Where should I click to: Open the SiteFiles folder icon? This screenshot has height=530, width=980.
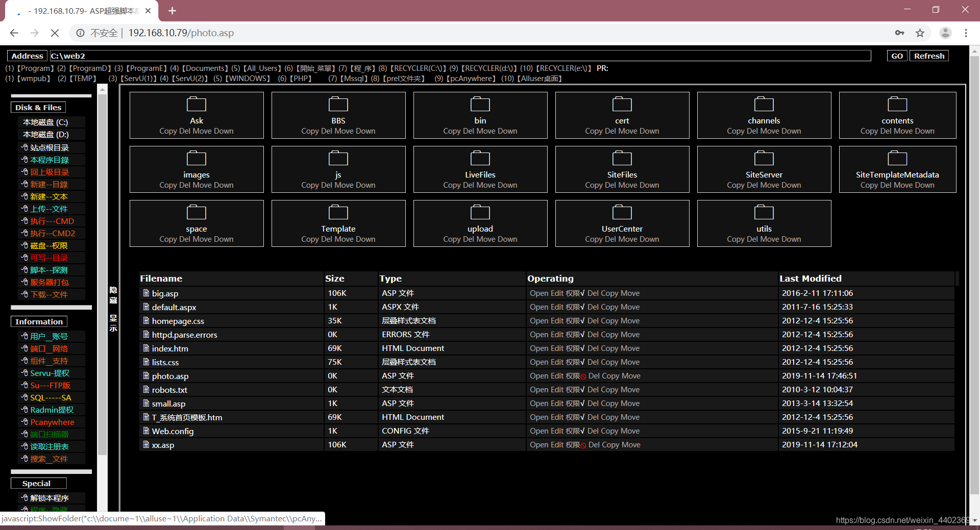point(622,159)
